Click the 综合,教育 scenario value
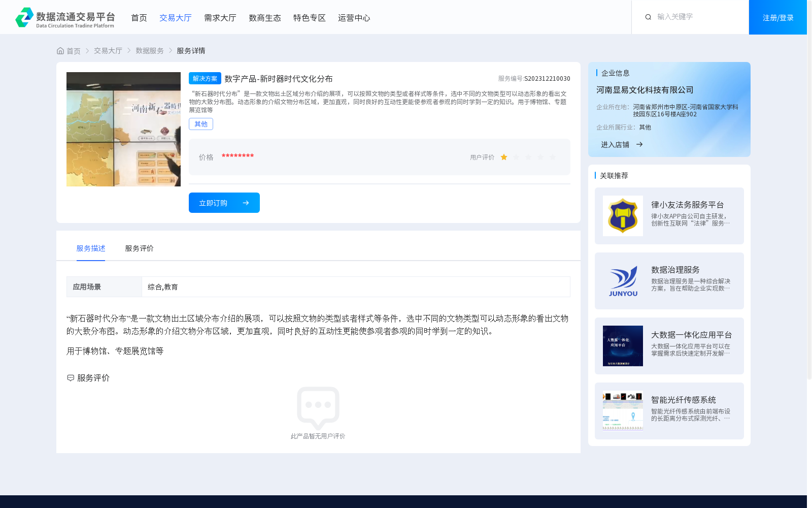Screen dimensions: 812x508 [x=163, y=287]
